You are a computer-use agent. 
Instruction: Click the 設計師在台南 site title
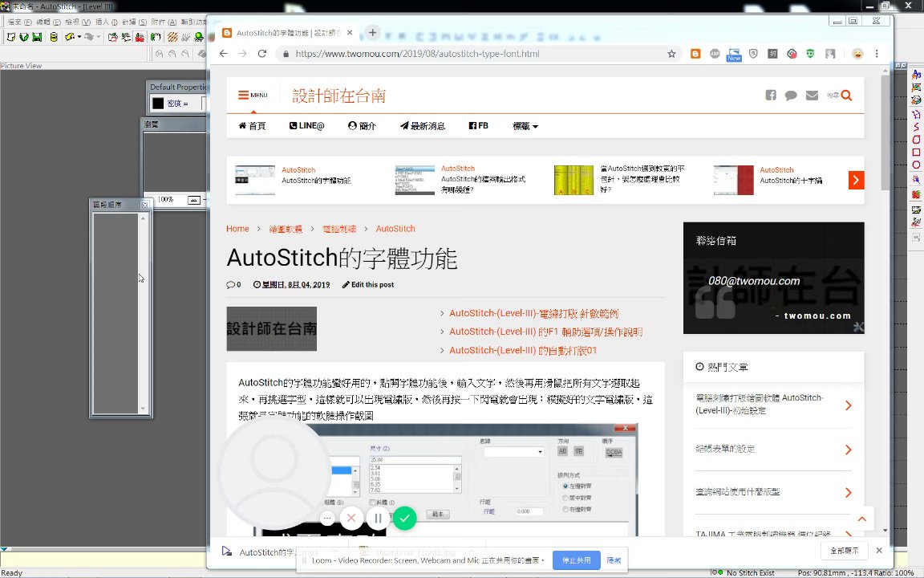pyautogui.click(x=338, y=96)
